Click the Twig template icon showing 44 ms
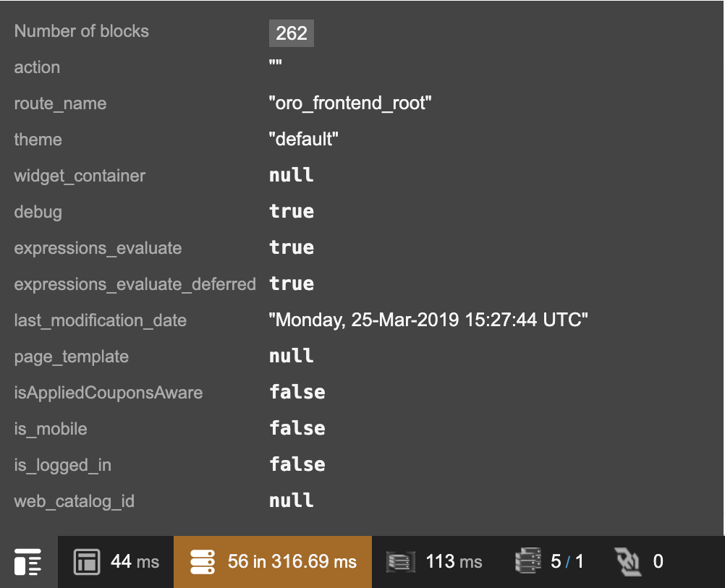 (x=87, y=562)
